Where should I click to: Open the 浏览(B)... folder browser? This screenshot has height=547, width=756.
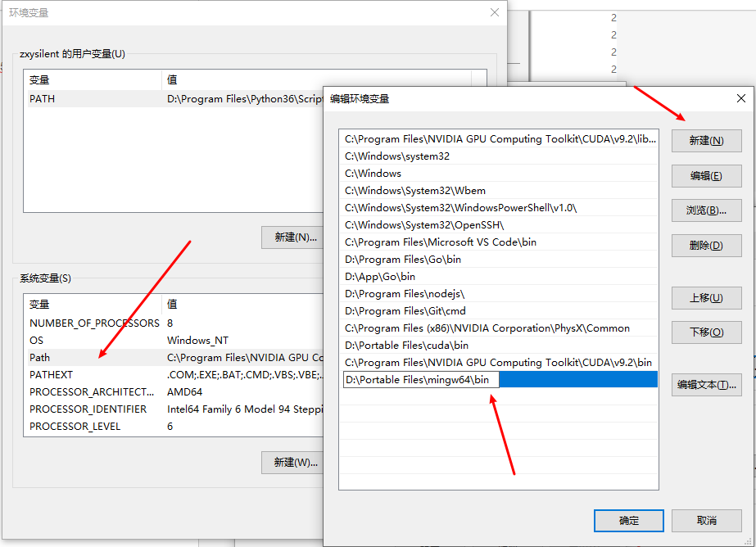706,210
